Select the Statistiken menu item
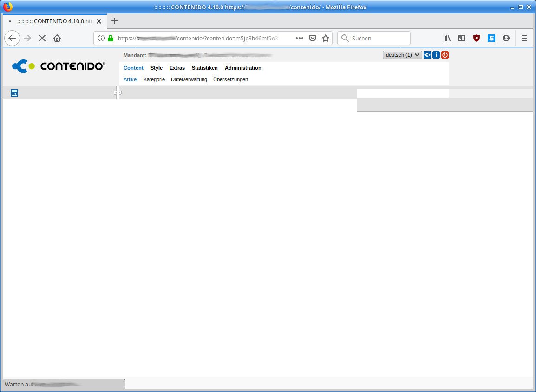This screenshot has height=392, width=536. coord(204,68)
